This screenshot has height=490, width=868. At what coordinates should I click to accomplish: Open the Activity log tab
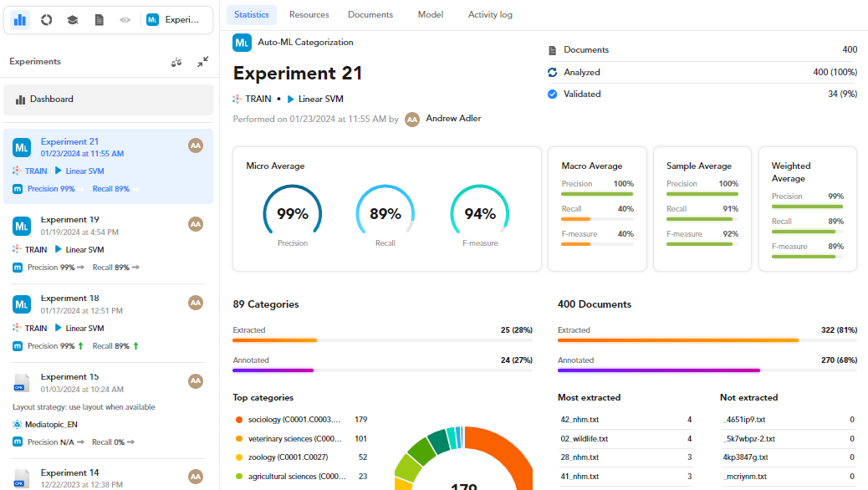coord(490,15)
